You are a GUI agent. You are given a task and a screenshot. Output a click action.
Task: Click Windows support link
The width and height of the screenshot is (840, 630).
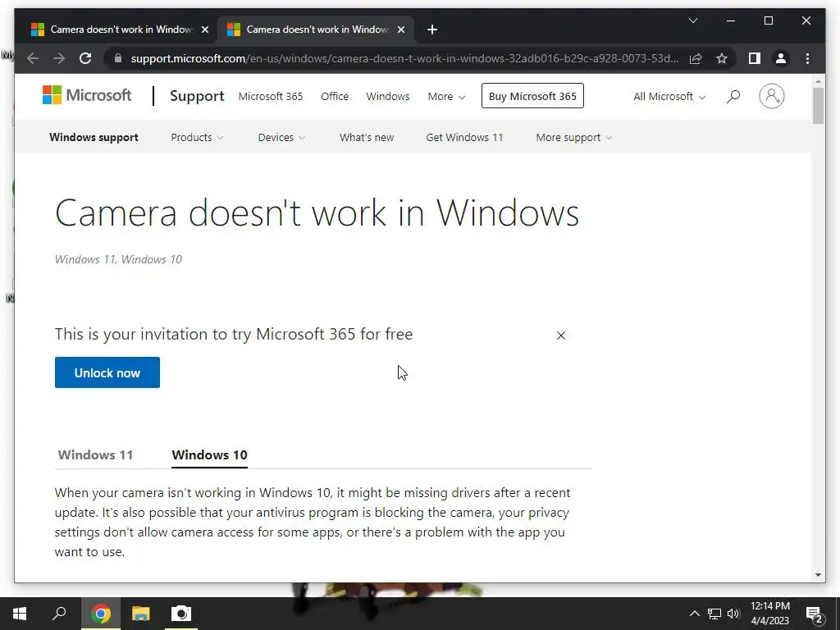pyautogui.click(x=94, y=137)
